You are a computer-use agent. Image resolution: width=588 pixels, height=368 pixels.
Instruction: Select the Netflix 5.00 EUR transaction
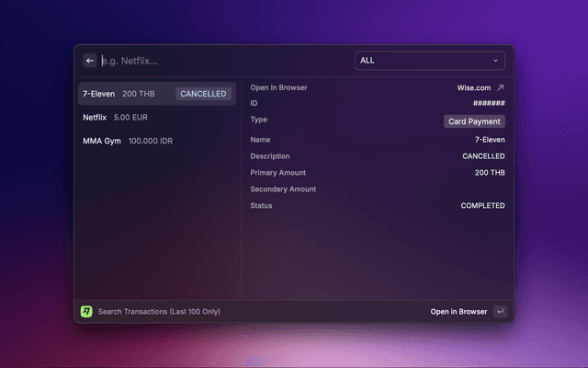coord(115,118)
